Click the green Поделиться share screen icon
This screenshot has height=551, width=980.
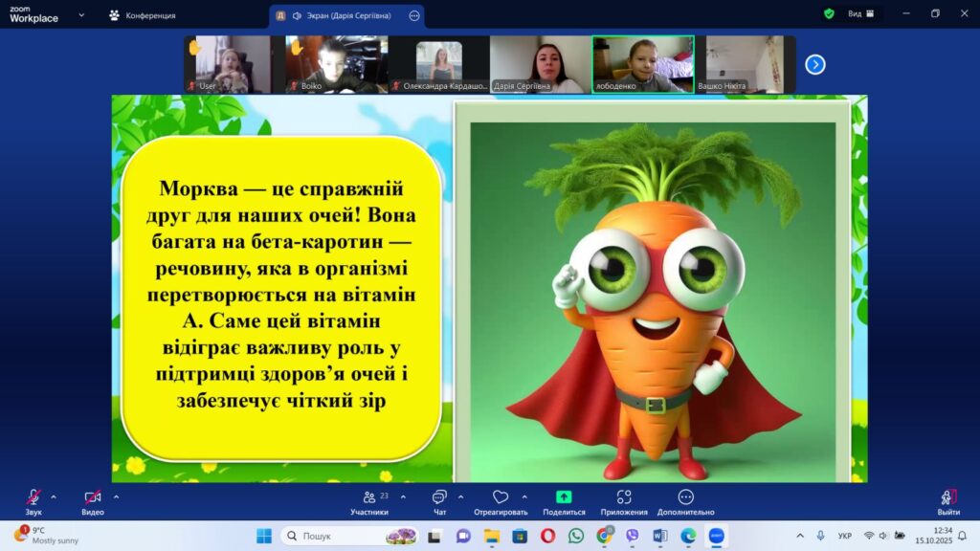[x=564, y=497]
